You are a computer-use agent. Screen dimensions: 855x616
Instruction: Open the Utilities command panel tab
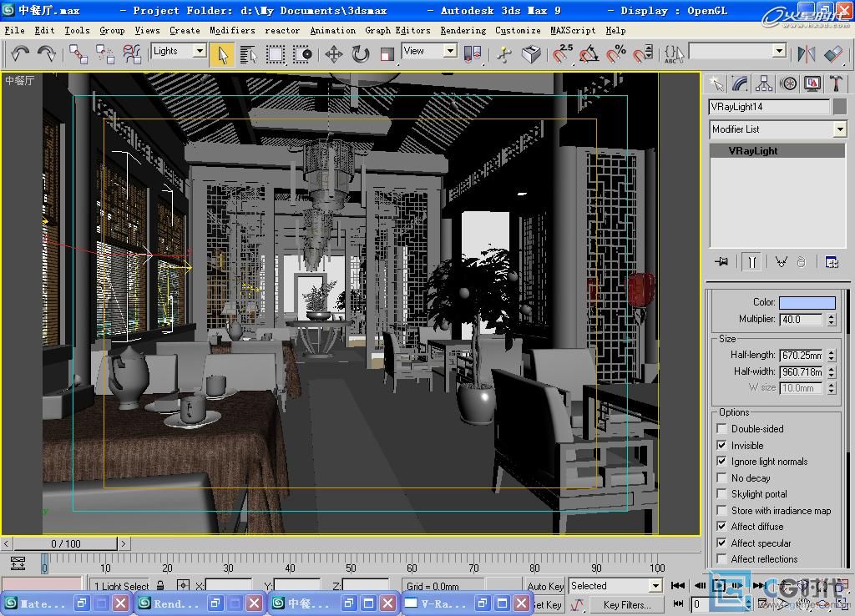click(x=835, y=83)
